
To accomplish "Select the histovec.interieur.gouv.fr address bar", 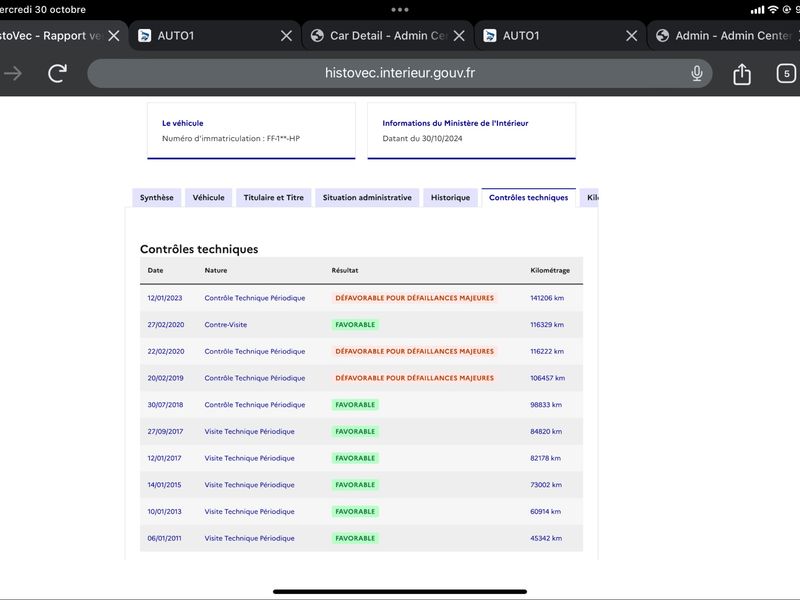I will tap(399, 73).
